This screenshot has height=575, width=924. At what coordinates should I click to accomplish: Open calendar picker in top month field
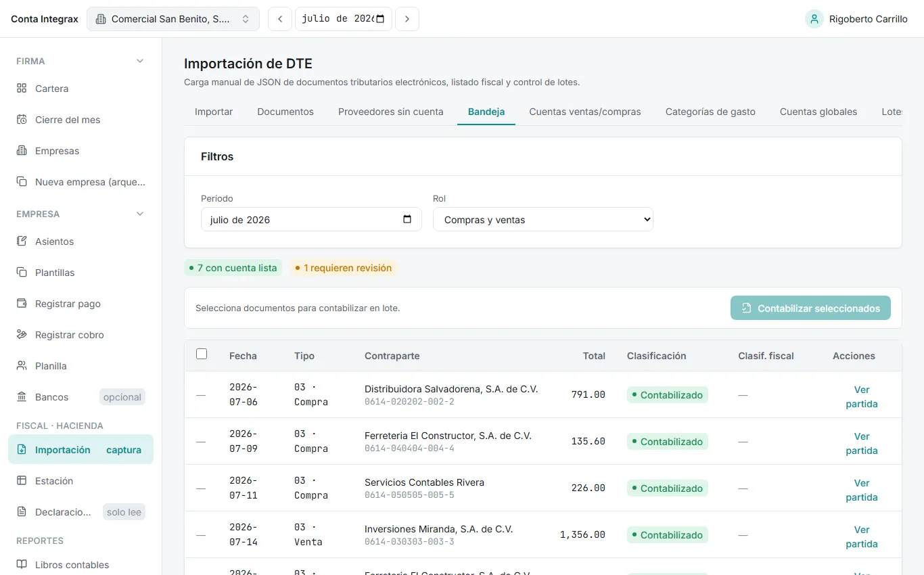click(380, 19)
